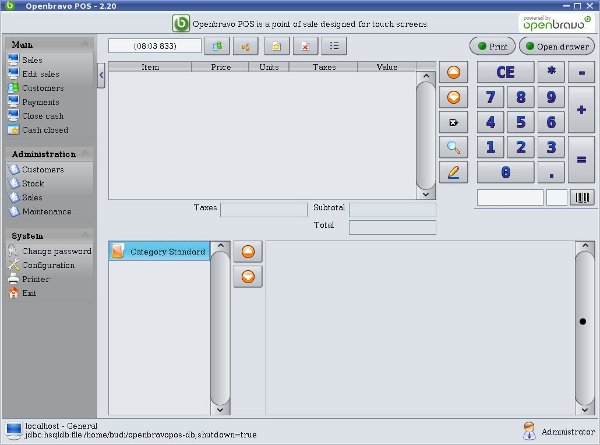The image size is (600, 445).
Task: Click the minus keypad button
Action: click(581, 72)
